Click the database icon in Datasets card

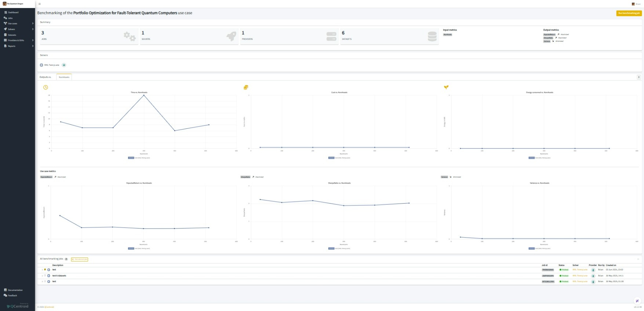coord(432,36)
